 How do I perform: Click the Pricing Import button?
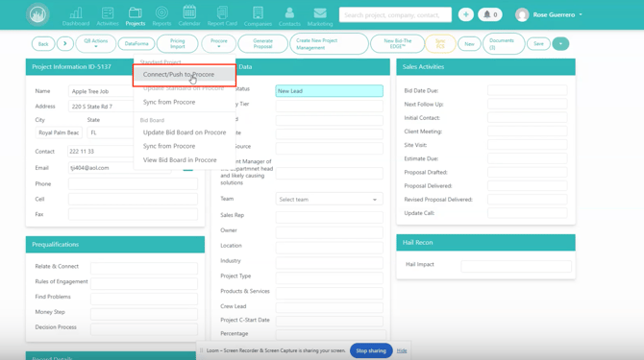tap(178, 43)
